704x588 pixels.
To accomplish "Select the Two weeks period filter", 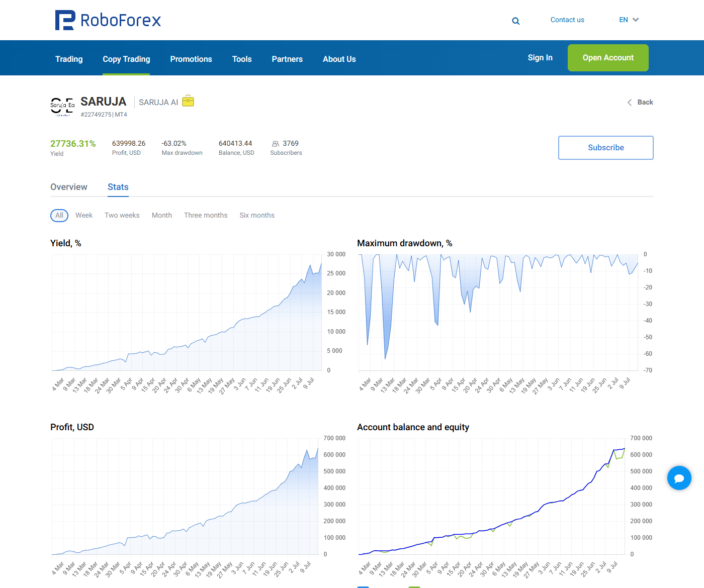I will pyautogui.click(x=122, y=215).
